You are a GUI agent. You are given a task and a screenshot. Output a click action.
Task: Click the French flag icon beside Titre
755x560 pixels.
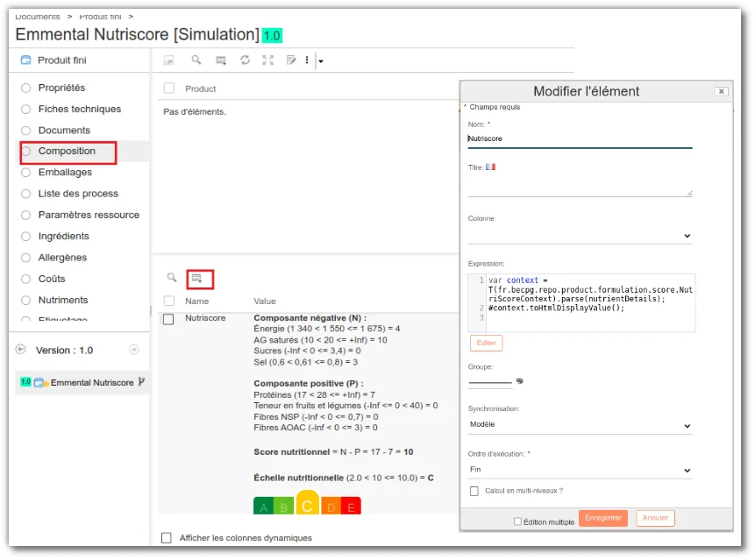coord(490,167)
